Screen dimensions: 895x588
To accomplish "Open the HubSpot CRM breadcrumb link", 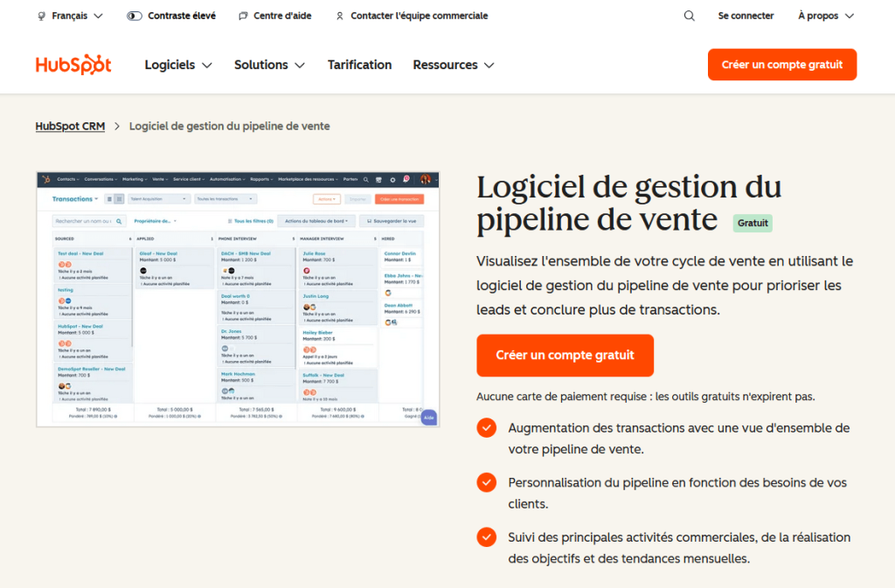I will click(x=70, y=126).
